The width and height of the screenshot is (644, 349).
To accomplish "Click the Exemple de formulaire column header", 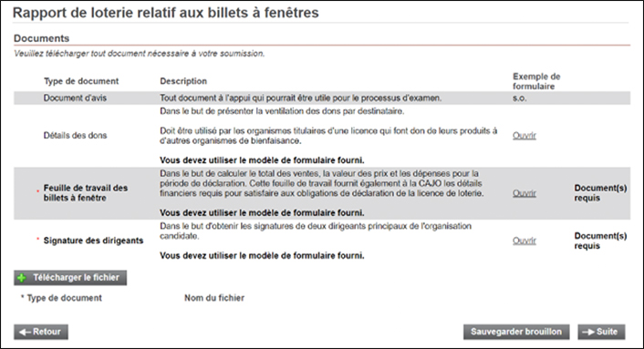I will pyautogui.click(x=536, y=81).
